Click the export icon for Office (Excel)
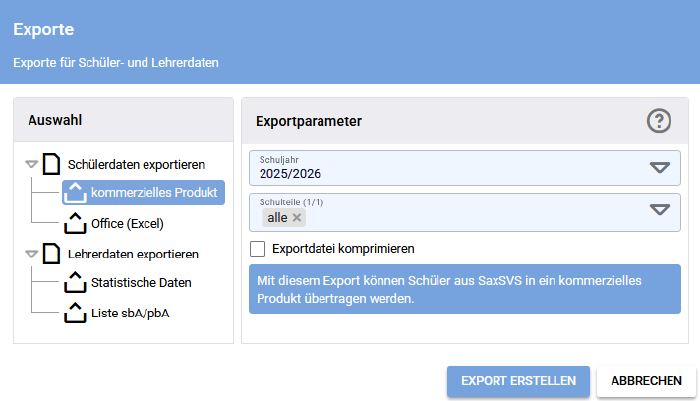 76,223
